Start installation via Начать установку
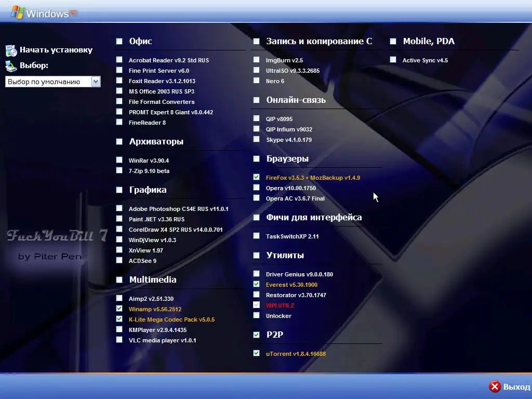The image size is (532, 399). pyautogui.click(x=56, y=50)
